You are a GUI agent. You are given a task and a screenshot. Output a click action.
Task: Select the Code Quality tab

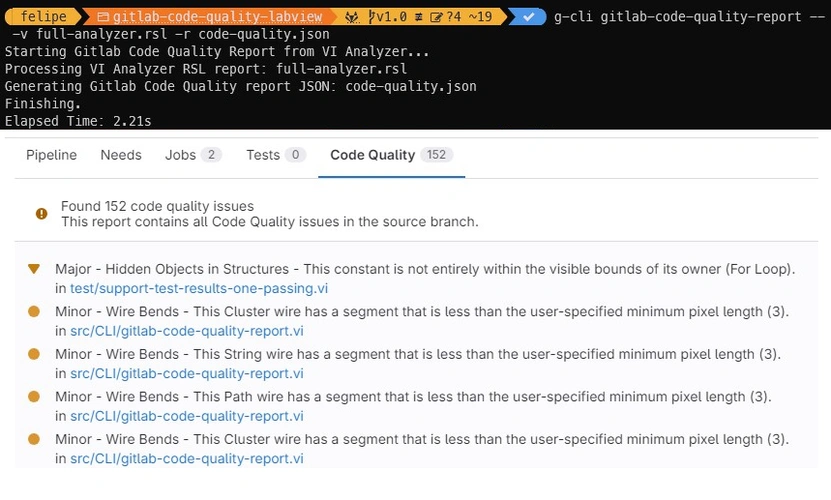(x=391, y=155)
